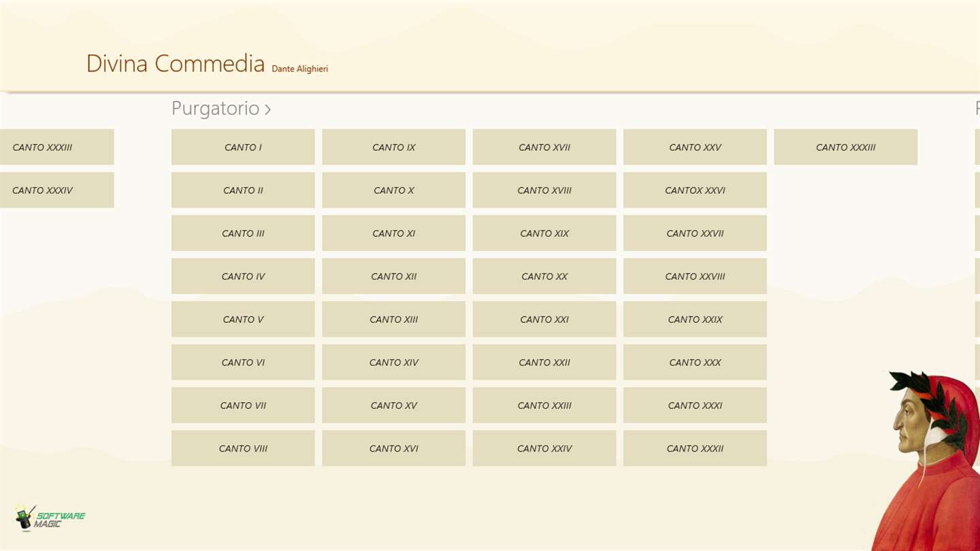Open CANTO XXXII tile
The height and width of the screenshot is (551, 980).
[695, 448]
